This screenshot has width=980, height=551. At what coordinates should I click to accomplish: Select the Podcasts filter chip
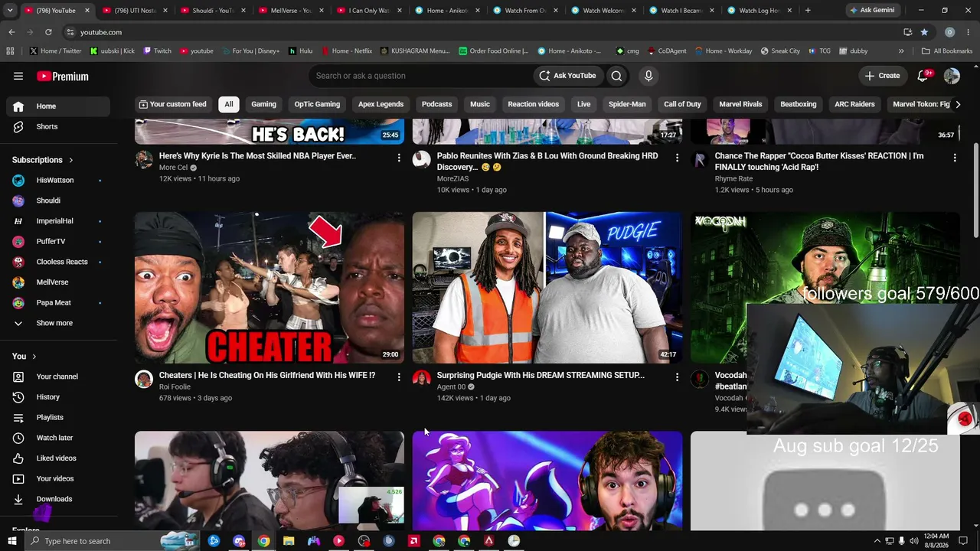click(x=436, y=104)
